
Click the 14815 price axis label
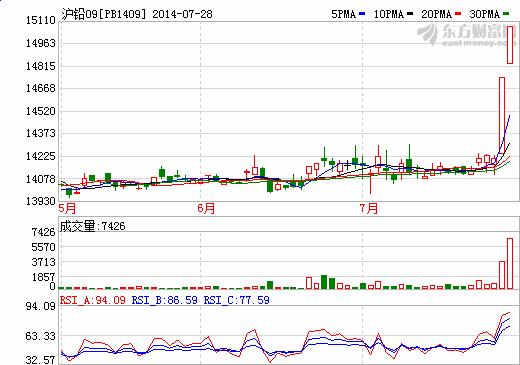click(x=41, y=66)
